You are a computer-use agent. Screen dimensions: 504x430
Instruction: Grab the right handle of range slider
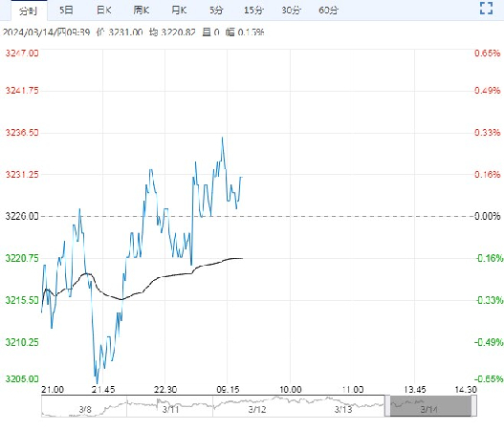[473, 406]
